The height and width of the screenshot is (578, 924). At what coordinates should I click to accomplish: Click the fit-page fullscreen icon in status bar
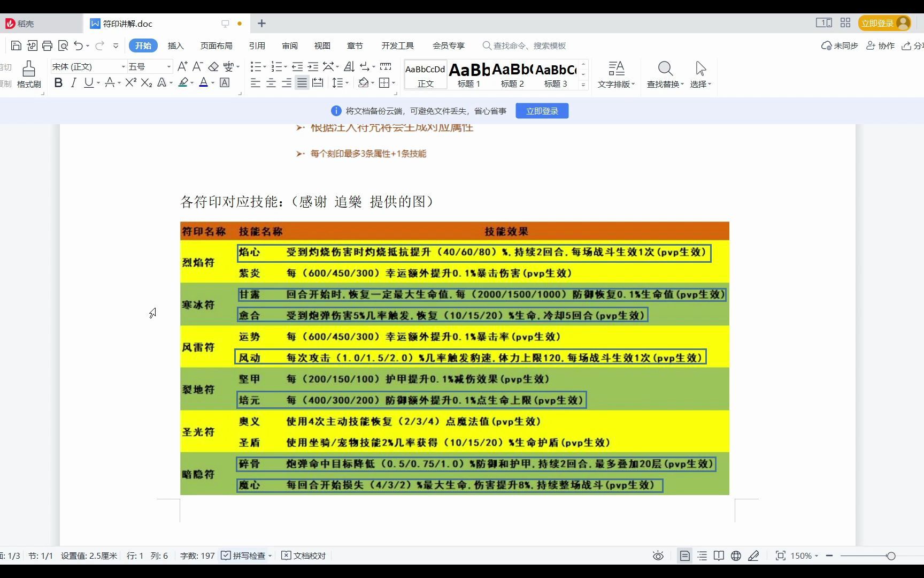781,556
